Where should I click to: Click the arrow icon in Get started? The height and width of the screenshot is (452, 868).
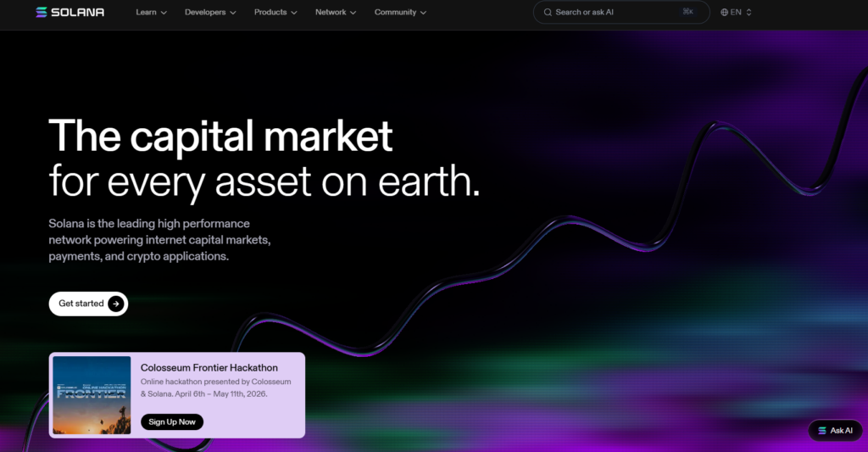coord(115,304)
